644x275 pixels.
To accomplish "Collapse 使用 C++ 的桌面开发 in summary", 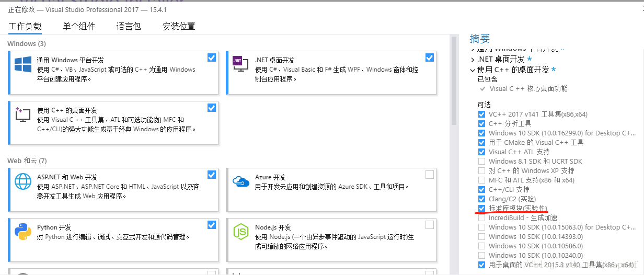I will point(473,70).
